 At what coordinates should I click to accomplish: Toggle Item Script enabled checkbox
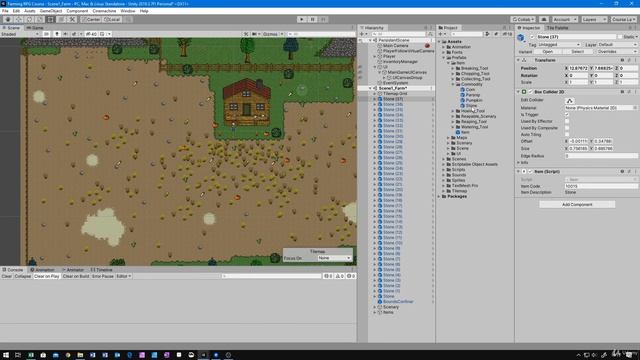pos(530,171)
